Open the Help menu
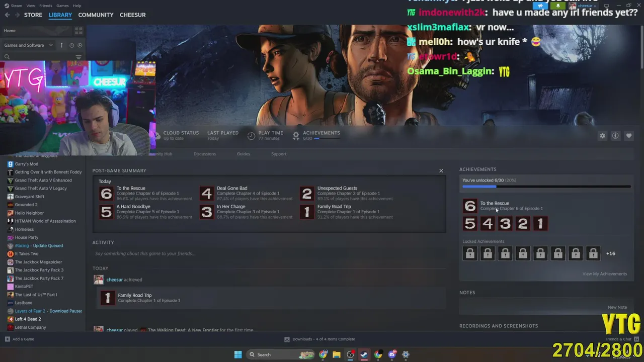This screenshot has width=644, height=362. click(x=77, y=6)
